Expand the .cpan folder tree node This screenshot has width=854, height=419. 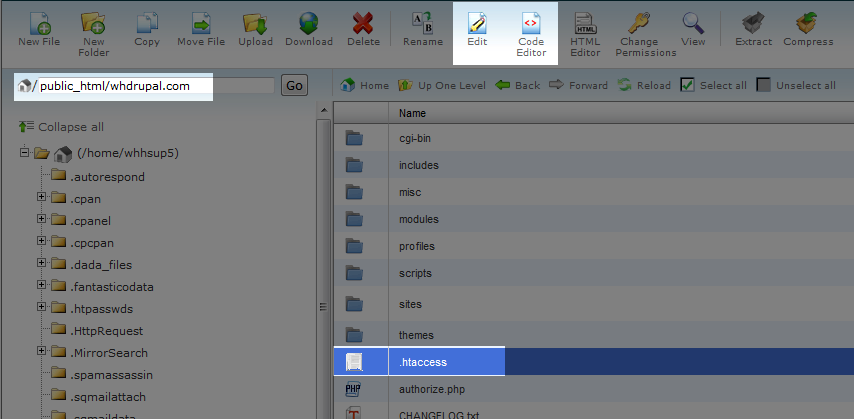click(42, 198)
